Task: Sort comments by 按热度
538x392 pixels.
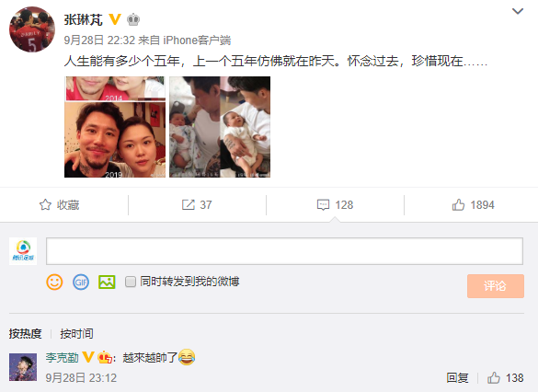Action: (26, 333)
